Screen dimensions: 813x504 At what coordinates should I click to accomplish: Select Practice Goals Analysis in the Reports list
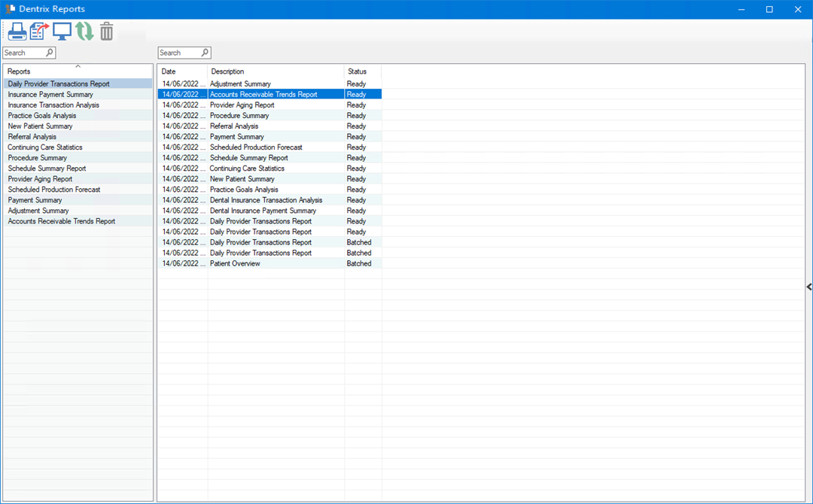click(42, 116)
